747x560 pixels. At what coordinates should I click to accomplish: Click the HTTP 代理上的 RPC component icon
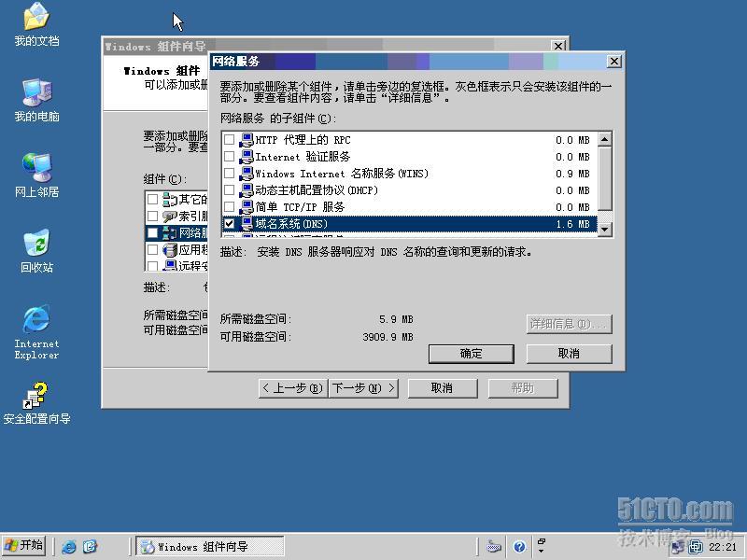point(246,140)
